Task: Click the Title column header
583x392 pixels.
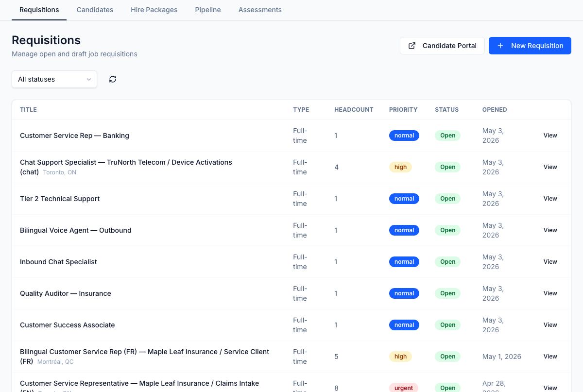Action: pos(28,110)
